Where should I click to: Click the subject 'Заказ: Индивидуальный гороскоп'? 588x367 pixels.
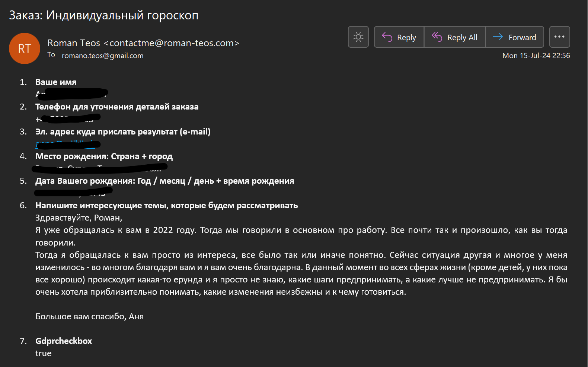point(103,15)
